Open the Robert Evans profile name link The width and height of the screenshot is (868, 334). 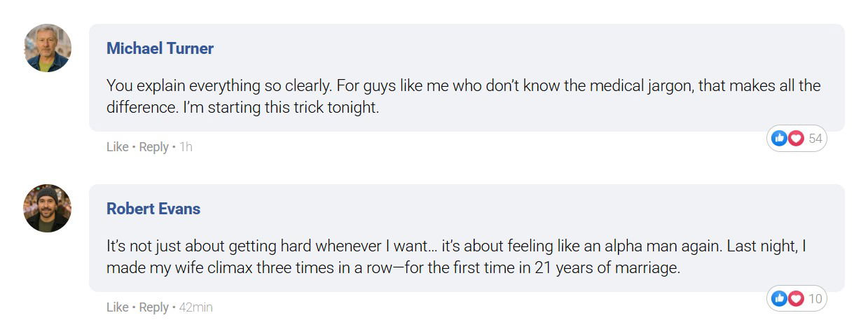click(x=153, y=209)
